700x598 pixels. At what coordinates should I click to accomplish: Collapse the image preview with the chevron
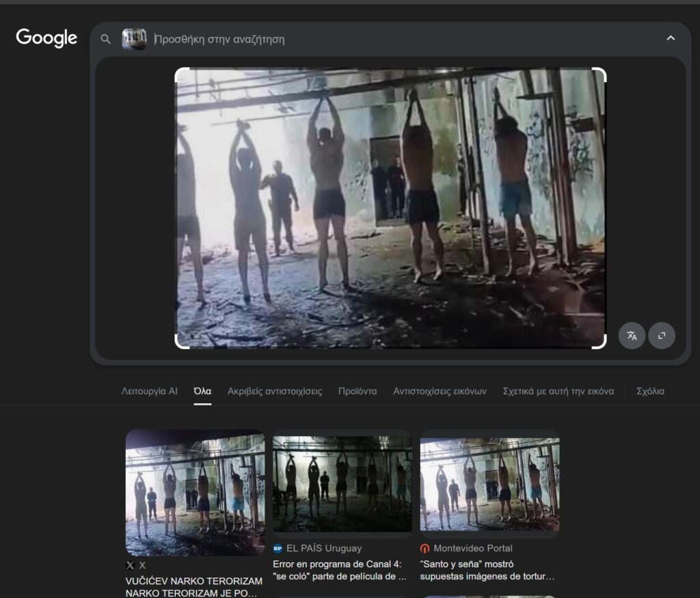(671, 38)
